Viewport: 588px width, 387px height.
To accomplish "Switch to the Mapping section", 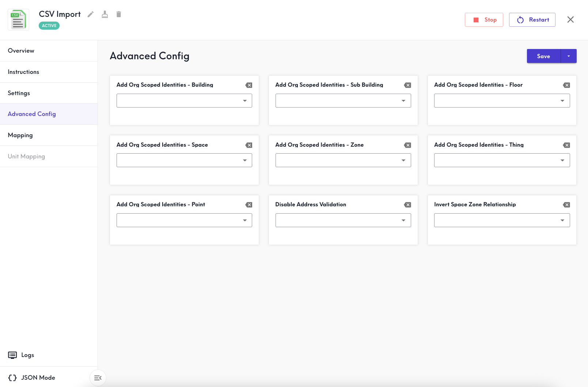I will click(20, 135).
